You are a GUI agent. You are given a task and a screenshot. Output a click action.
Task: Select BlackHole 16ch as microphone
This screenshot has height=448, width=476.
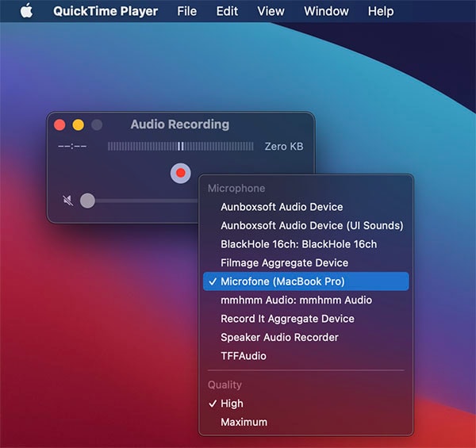[305, 244]
